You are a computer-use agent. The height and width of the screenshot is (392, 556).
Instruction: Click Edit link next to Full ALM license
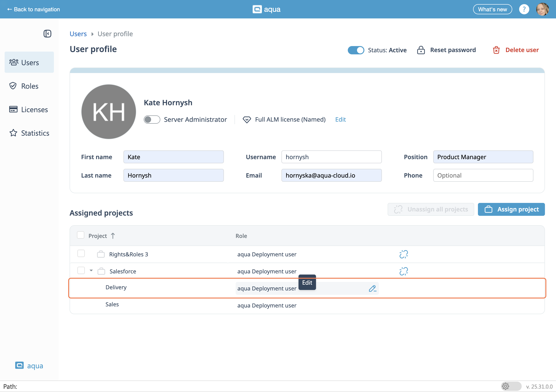(x=340, y=119)
